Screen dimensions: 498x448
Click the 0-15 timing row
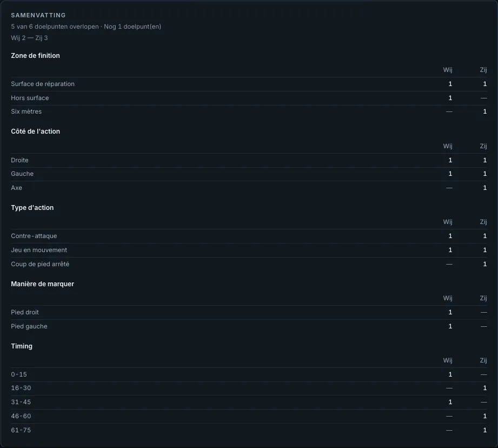coord(249,374)
